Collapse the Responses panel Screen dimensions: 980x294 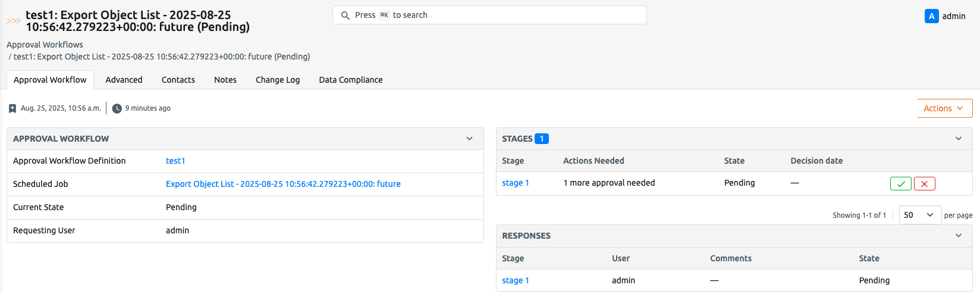click(958, 236)
